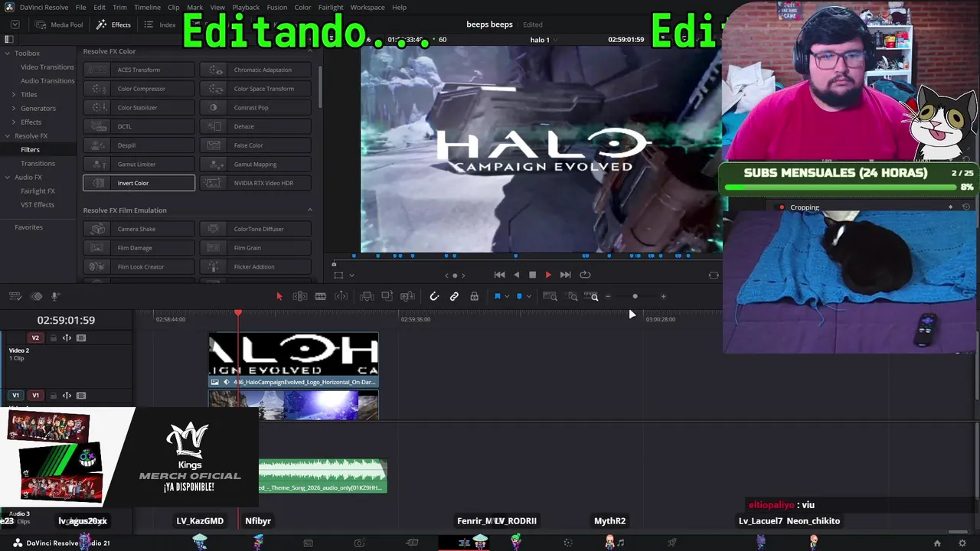Click the viewer transform overlay icon
The image size is (980, 551).
coord(338,275)
